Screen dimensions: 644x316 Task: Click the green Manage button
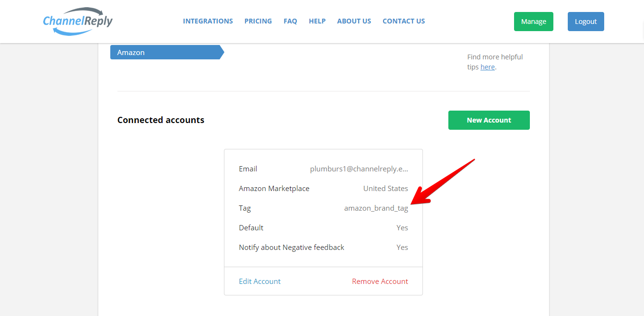(x=534, y=22)
